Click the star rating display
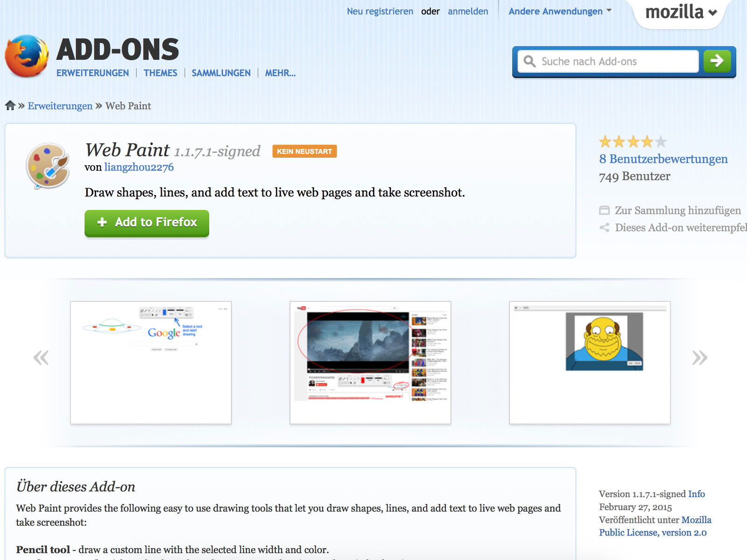The image size is (747, 560). [633, 141]
